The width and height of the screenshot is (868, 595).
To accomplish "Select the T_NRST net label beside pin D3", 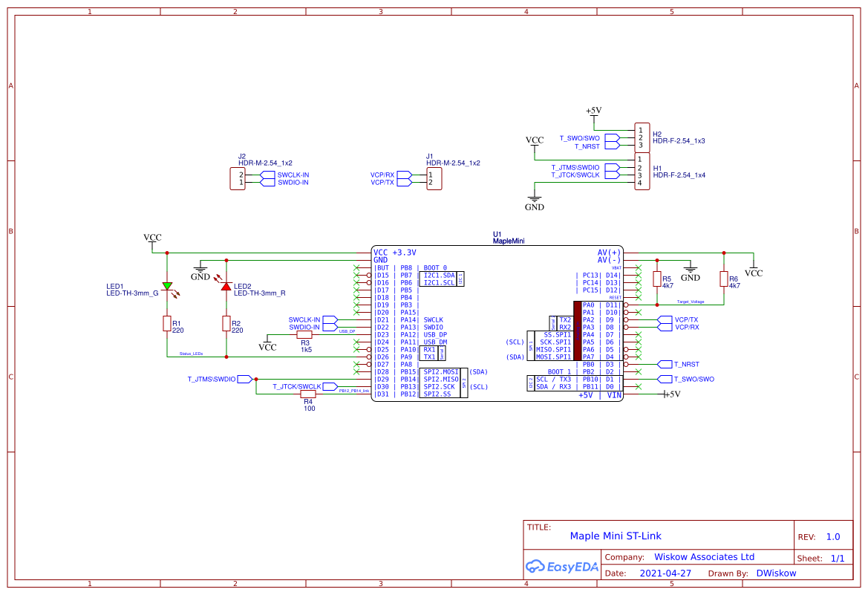I will coord(686,365).
